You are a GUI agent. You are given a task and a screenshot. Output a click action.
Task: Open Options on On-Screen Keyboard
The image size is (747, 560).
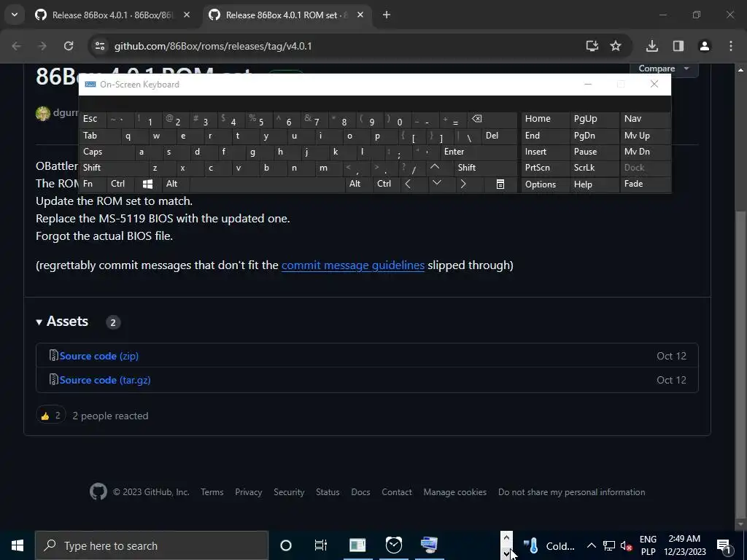tap(545, 184)
